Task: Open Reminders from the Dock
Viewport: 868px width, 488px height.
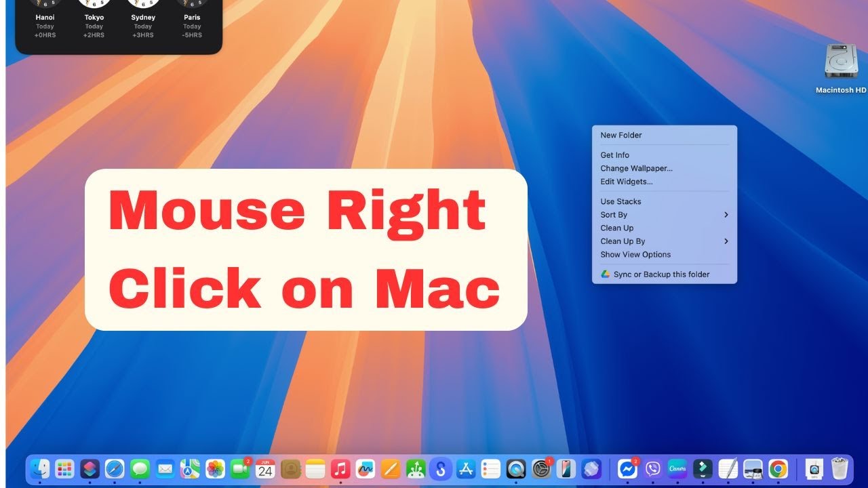Action: click(491, 468)
